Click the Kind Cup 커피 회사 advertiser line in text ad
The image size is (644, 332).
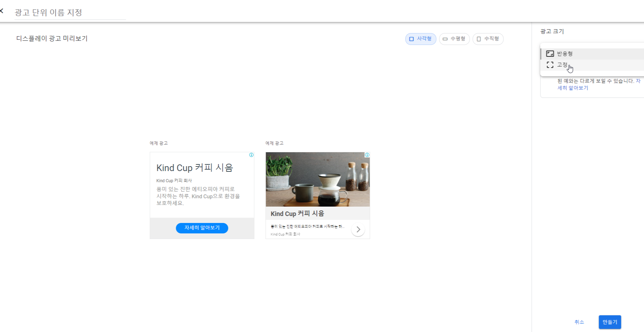(x=174, y=181)
